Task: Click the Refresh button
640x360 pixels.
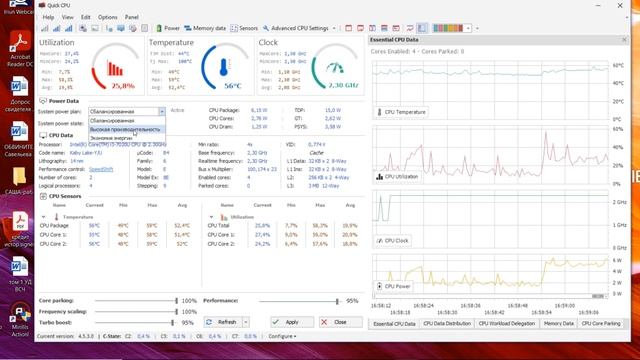Action: [x=223, y=322]
